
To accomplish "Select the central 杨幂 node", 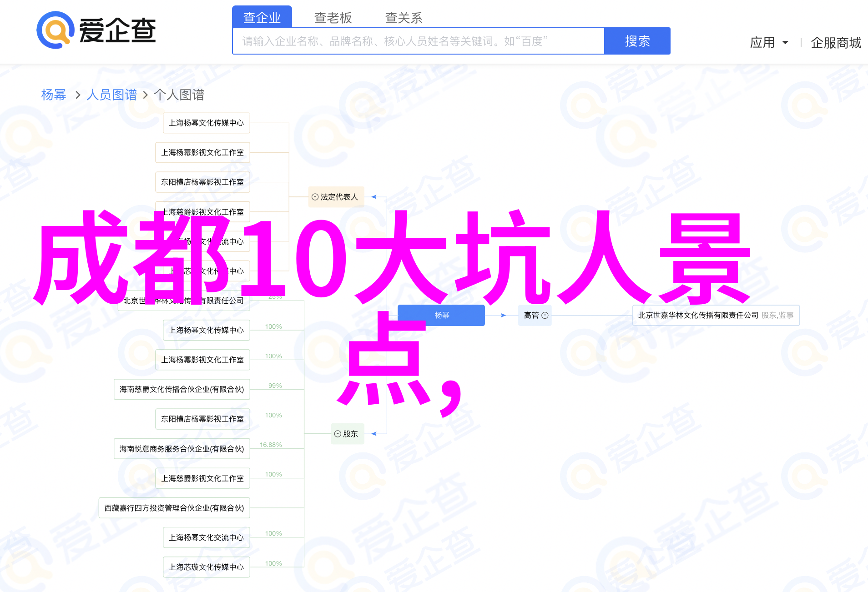I will tap(441, 315).
